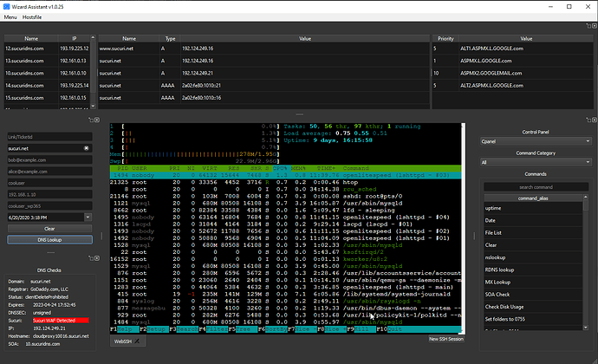Open the Menu menu
Image resolution: width=598 pixels, height=364 pixels.
coord(10,17)
